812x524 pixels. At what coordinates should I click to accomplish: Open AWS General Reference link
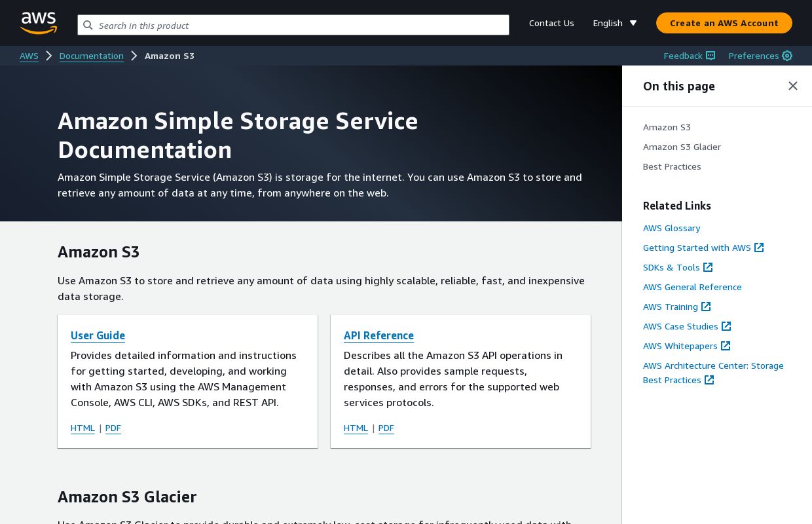point(692,287)
